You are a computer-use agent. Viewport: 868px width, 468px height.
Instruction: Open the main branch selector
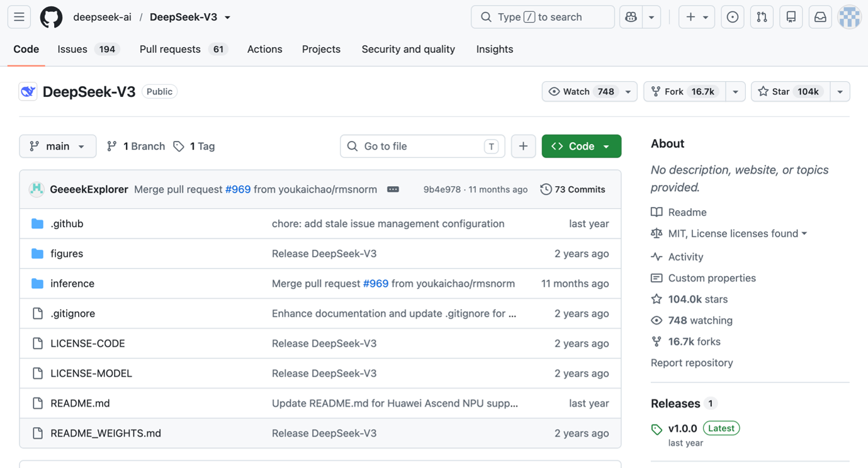coord(58,146)
